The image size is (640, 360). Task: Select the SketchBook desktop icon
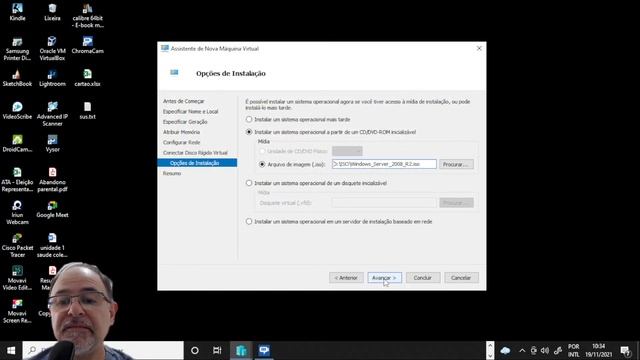[x=17, y=78]
